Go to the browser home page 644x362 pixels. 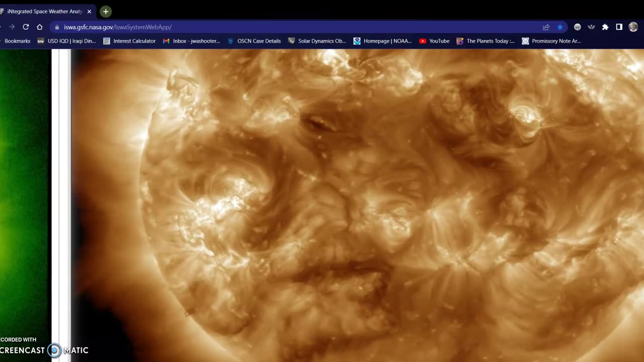point(40,27)
